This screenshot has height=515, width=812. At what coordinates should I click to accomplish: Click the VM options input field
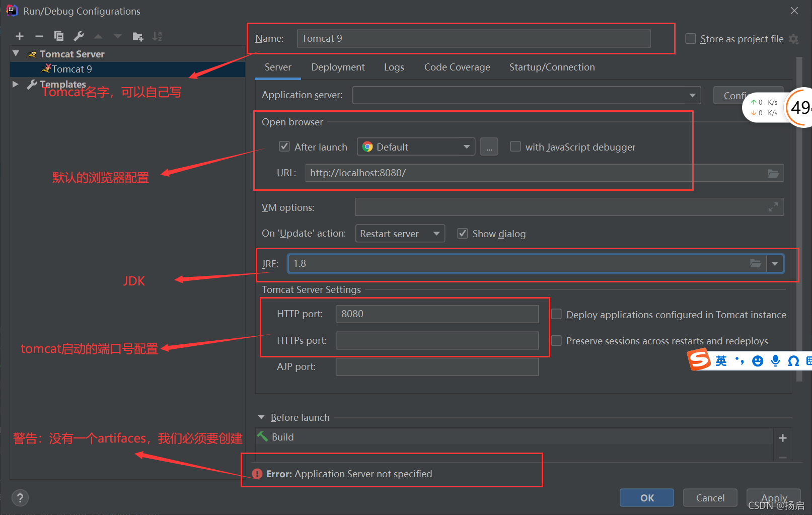[569, 207]
